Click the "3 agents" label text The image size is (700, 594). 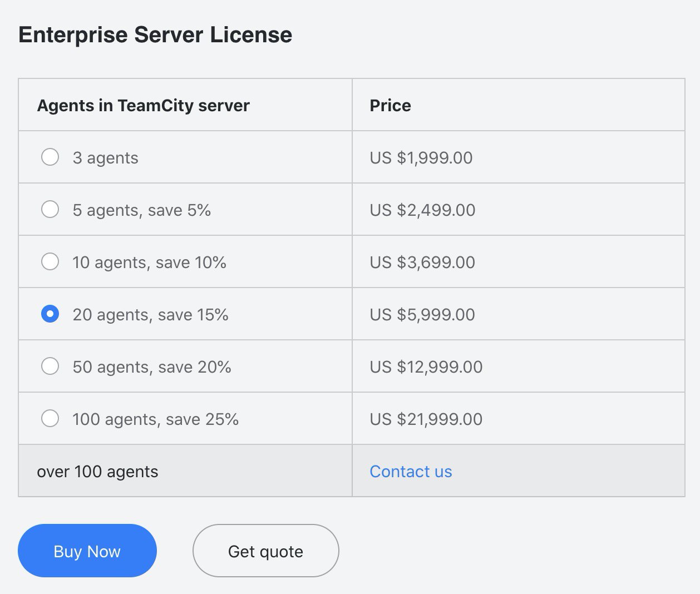(105, 158)
